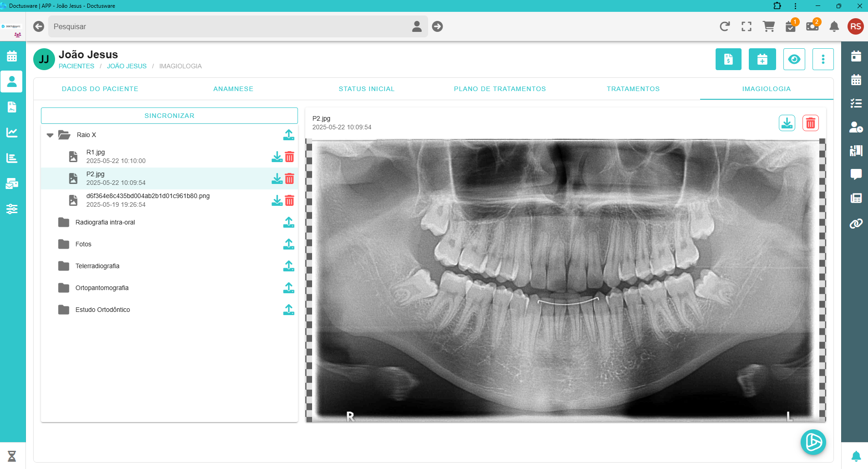Open the shopping cart icon
The height and width of the screenshot is (469, 868).
tap(768, 26)
